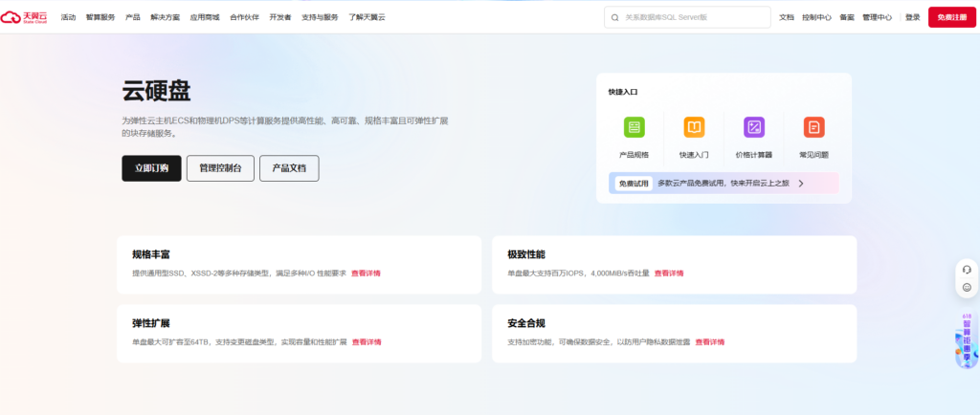Viewport: 980px width, 415px height.
Task: Open the 价格计算器 purple icon
Action: click(754, 127)
